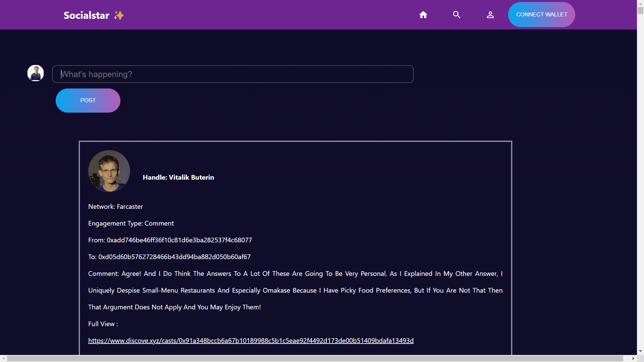Screen dimensions: 644x362
Task: Select the Handle: Vitalik Buterin text
Action: (178, 177)
